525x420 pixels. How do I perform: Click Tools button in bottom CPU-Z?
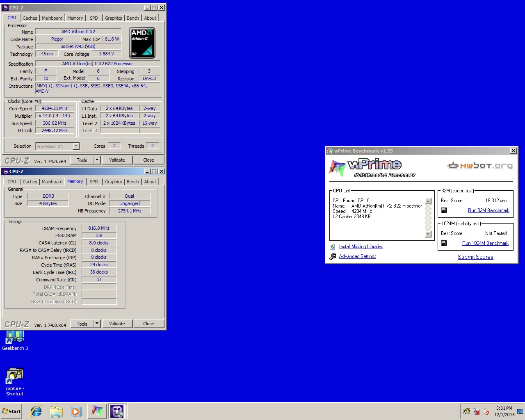(x=82, y=324)
